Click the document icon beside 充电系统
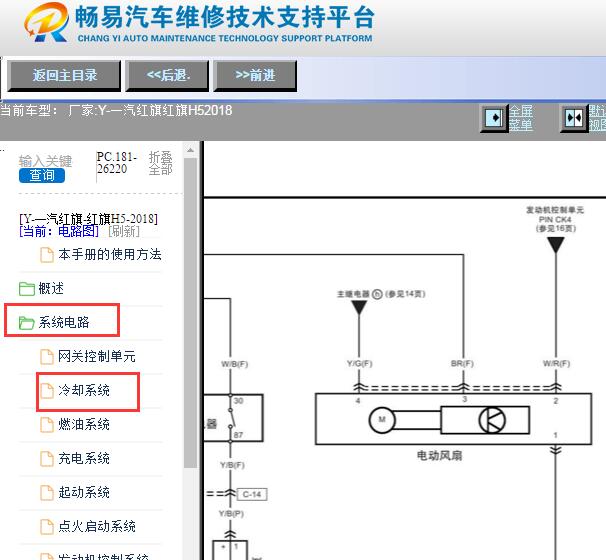606x560 pixels. click(x=47, y=459)
